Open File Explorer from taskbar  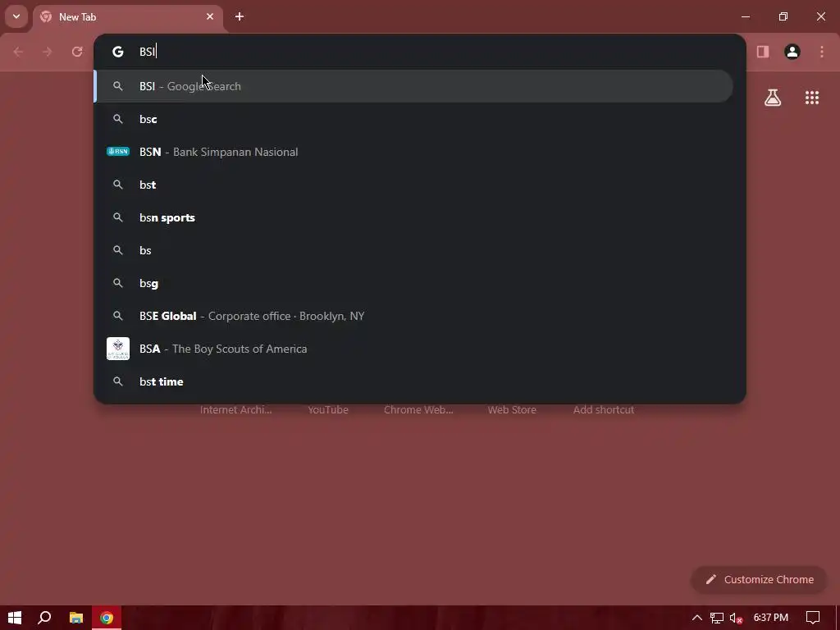click(76, 618)
